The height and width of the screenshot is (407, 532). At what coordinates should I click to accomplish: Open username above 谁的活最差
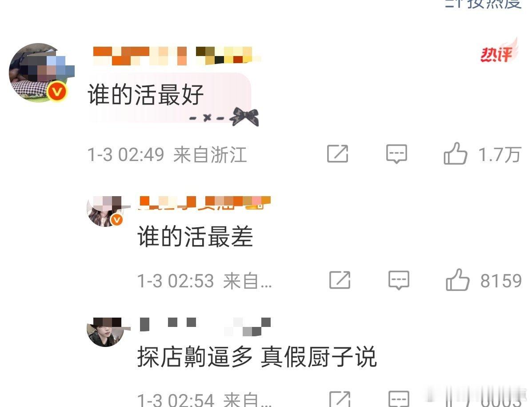(x=205, y=203)
